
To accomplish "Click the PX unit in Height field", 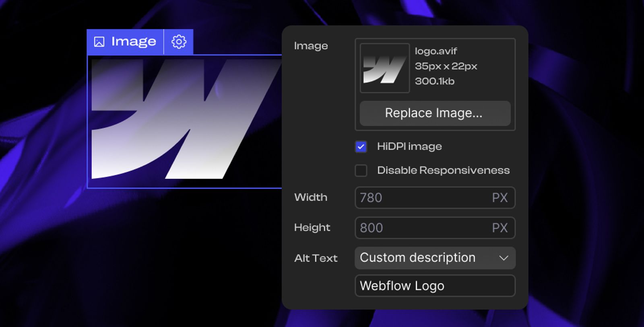I will coord(500,228).
